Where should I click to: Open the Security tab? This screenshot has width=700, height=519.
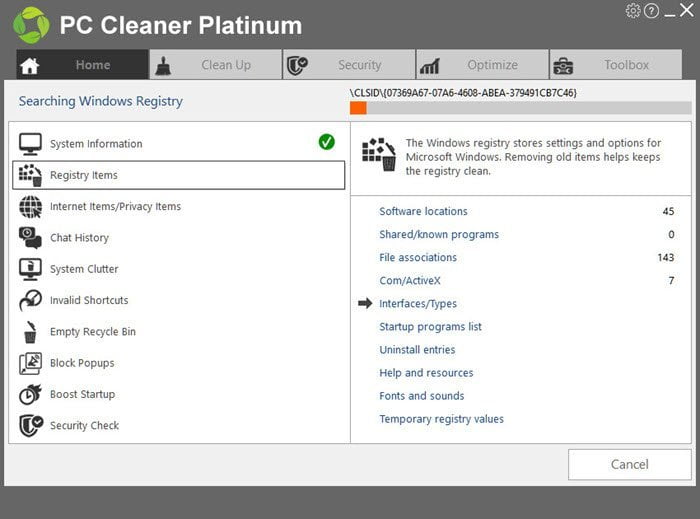pyautogui.click(x=349, y=65)
